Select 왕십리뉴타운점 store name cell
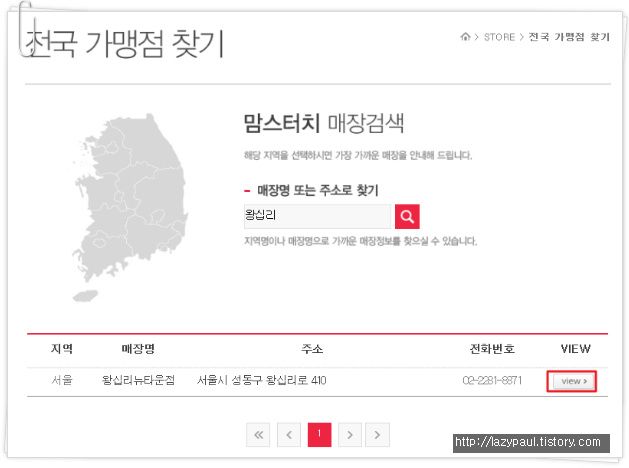 (x=138, y=380)
